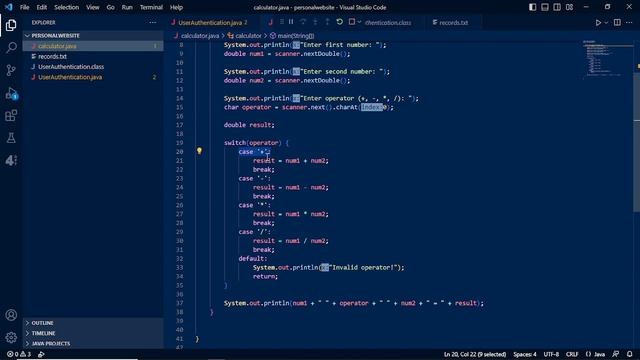Switch to UserAuthentication.java tab
This screenshot has height=360, width=640.
coord(211,22)
